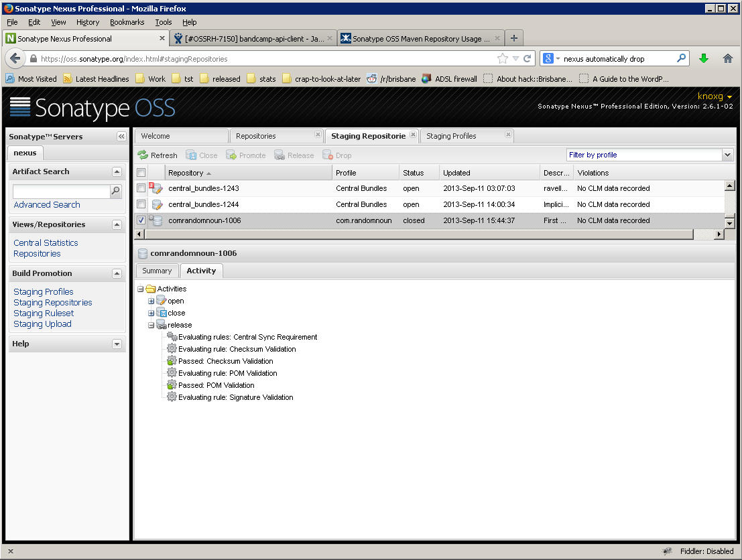Collapse the Sonatype Servers sidebar panel
742x560 pixels.
(121, 136)
